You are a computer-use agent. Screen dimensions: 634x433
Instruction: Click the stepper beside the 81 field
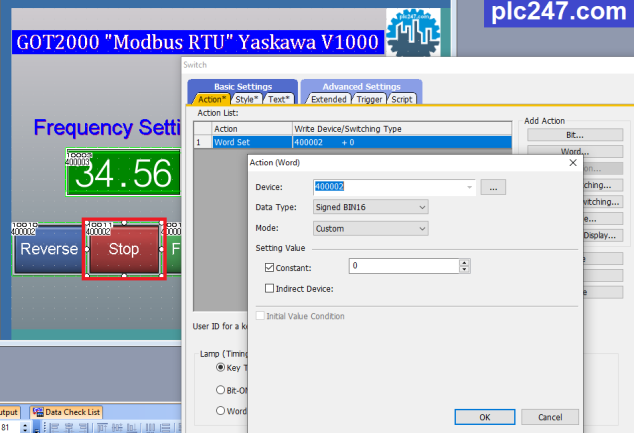pos(25,427)
